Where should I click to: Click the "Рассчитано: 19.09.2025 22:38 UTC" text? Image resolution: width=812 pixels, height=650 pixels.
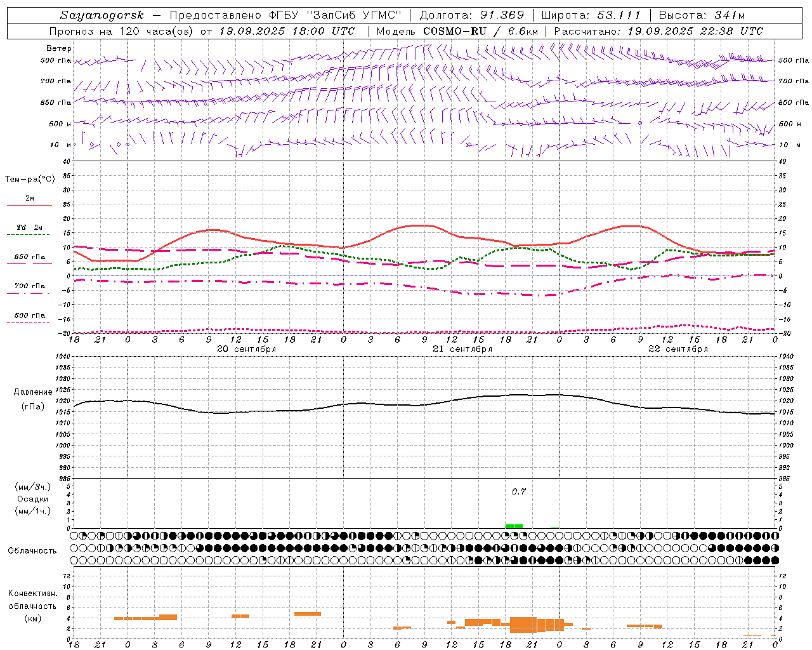coord(658,31)
